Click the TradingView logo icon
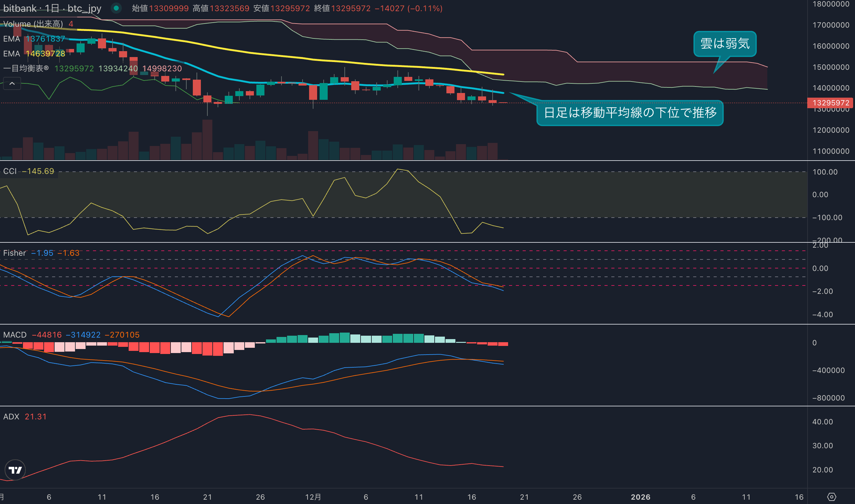855x504 pixels. point(15,470)
